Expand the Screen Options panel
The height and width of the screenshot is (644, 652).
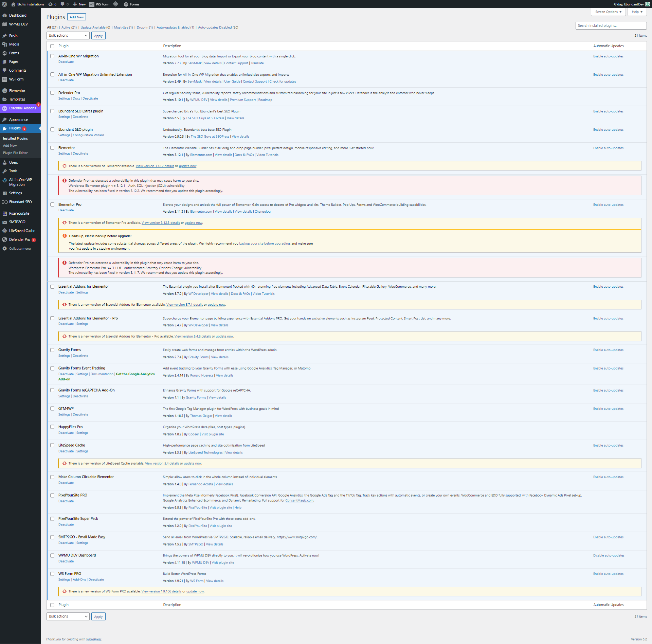pyautogui.click(x=608, y=12)
